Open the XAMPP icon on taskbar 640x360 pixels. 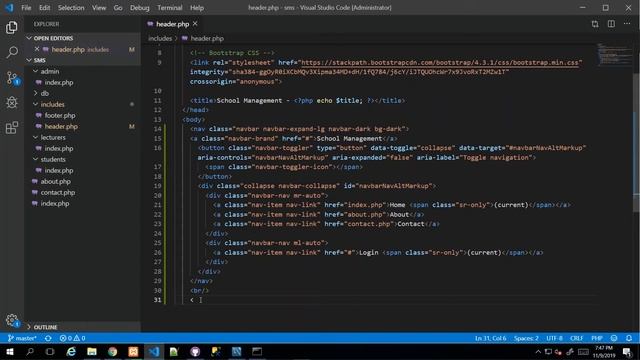(133, 351)
